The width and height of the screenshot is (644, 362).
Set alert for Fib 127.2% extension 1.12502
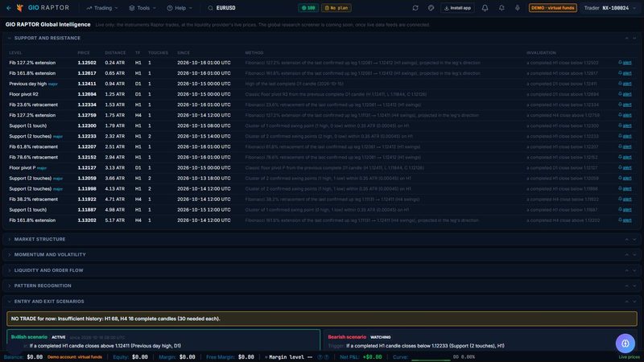pyautogui.click(x=625, y=63)
